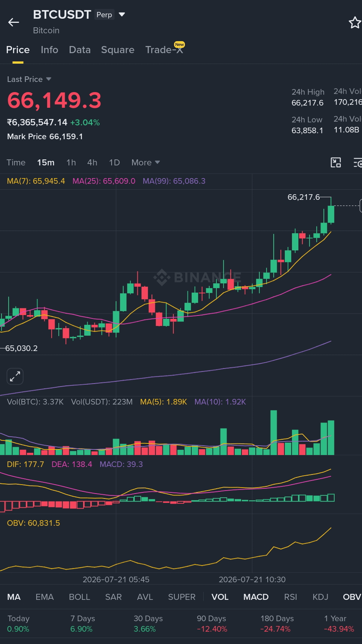362x644 pixels.
Task: Select the Time chart interval
Action: (x=16, y=162)
